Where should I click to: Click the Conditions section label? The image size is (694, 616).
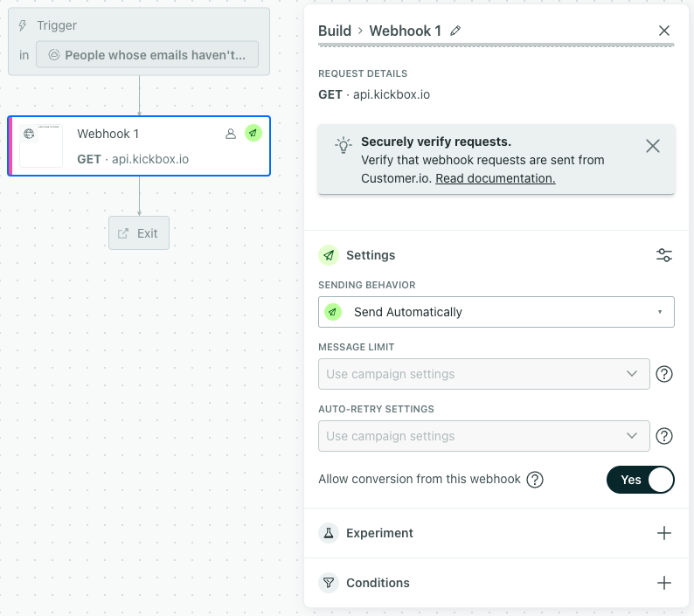(x=378, y=583)
